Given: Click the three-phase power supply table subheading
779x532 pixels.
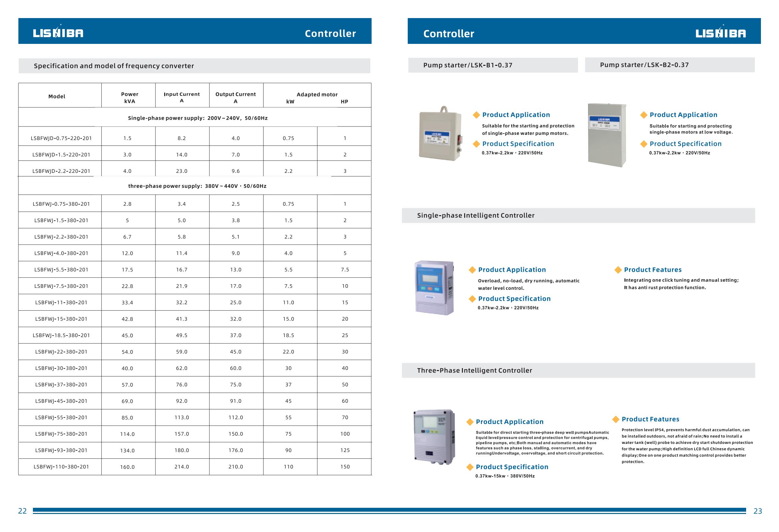Looking at the screenshot, I should point(197,186).
